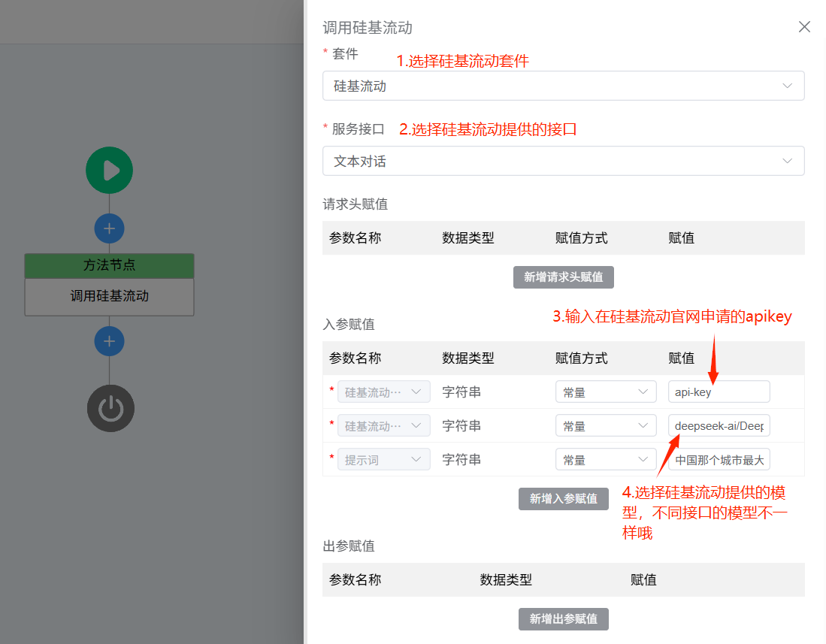Click the dark power end node

[x=110, y=409]
